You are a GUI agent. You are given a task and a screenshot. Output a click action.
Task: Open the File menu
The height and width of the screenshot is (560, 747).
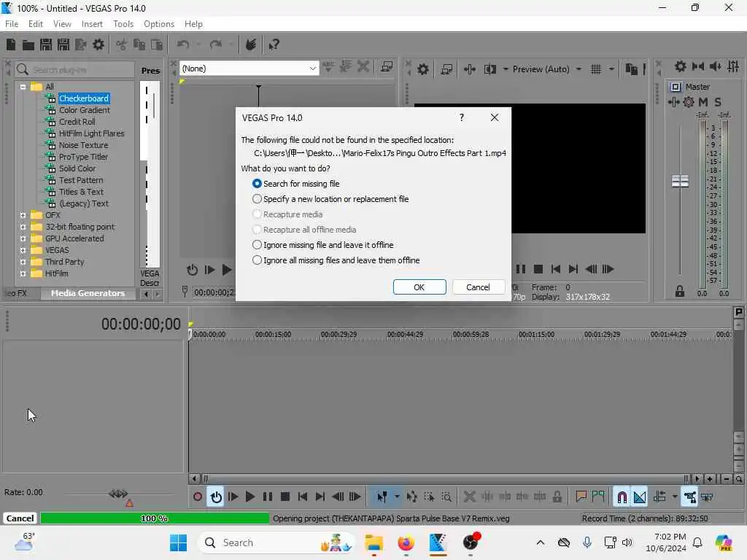pos(12,24)
